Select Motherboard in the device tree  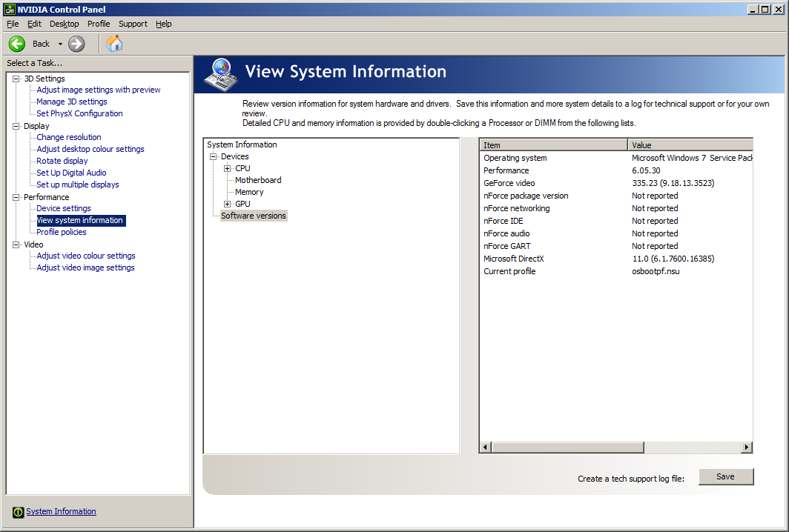tap(258, 180)
